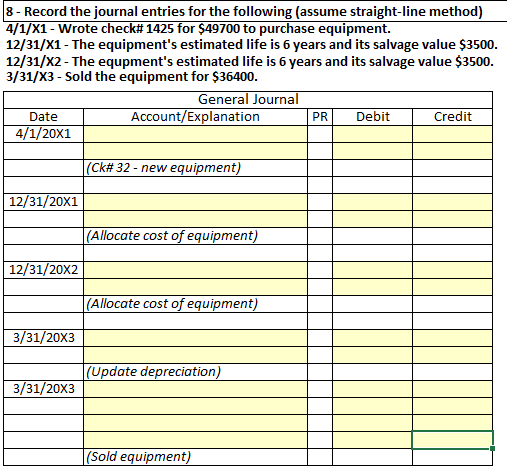Screen dimensions: 507x470
Task: Click the PR cell in 12/31/20X1 row
Action: point(320,202)
